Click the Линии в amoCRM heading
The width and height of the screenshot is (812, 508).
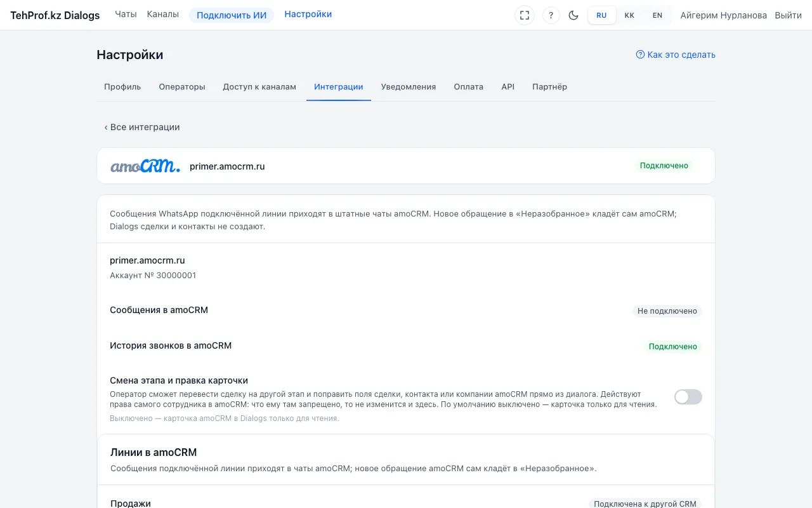click(x=154, y=453)
